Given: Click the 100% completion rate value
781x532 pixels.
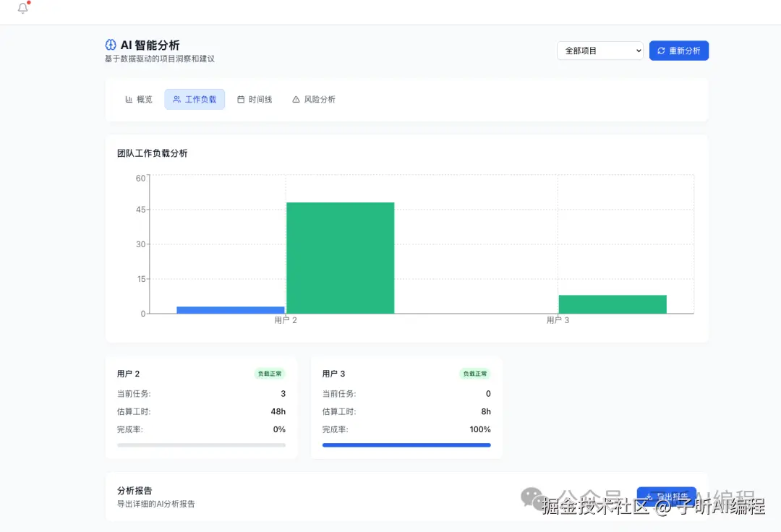Looking at the screenshot, I should (480, 429).
